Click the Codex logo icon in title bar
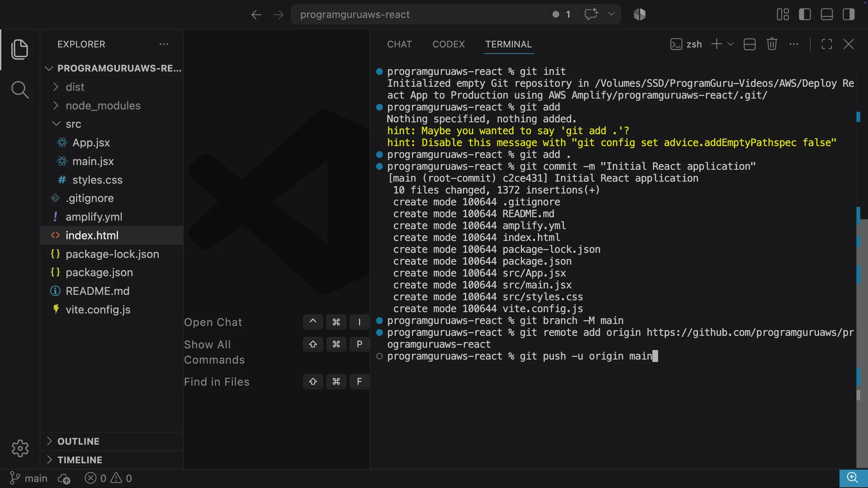This screenshot has height=488, width=868. point(639,15)
